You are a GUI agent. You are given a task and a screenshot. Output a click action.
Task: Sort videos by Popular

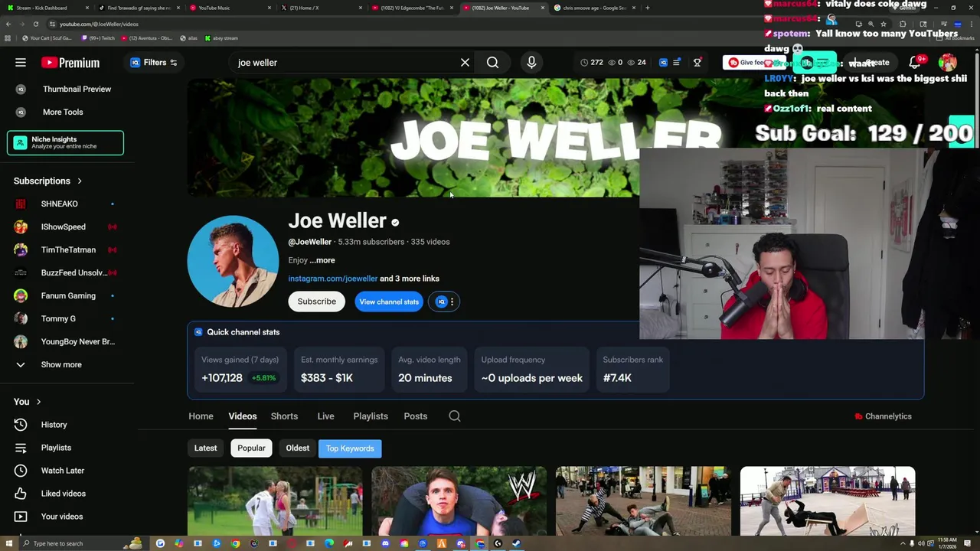251,448
